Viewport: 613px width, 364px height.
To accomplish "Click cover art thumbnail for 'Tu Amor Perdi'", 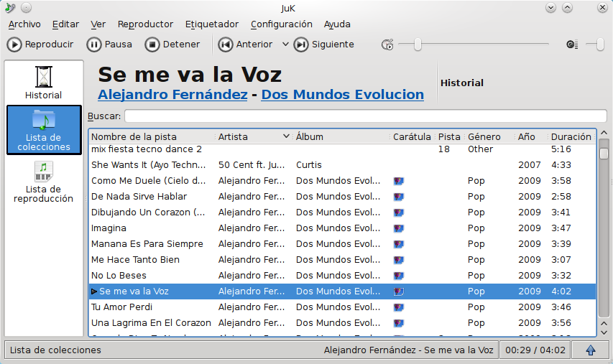I will click(398, 307).
